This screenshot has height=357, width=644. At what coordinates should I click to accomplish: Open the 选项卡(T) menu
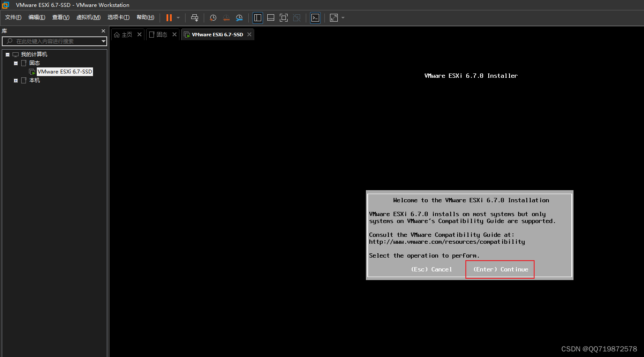coord(119,17)
